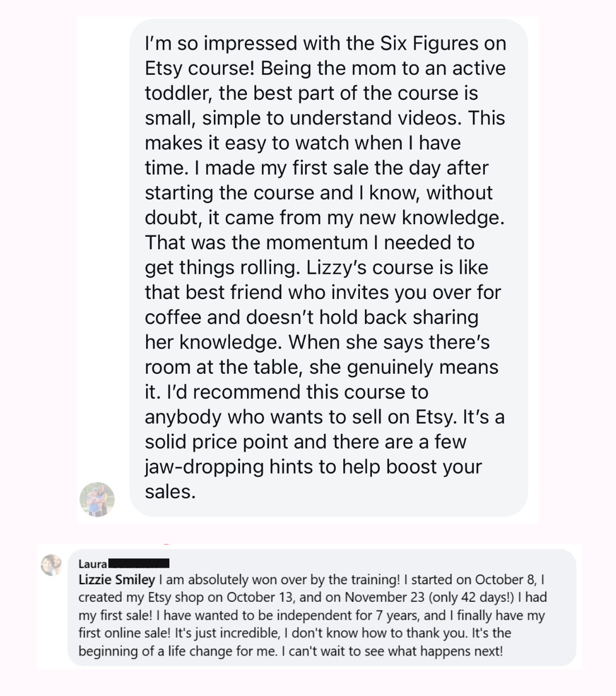Click the final word "sales." in the message
Viewport: 616px width, 696px height.
[x=170, y=492]
